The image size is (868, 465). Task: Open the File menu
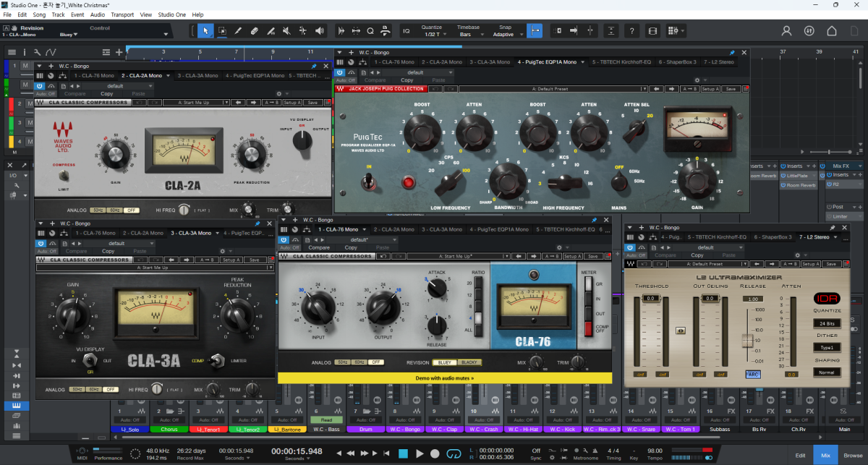[8, 14]
